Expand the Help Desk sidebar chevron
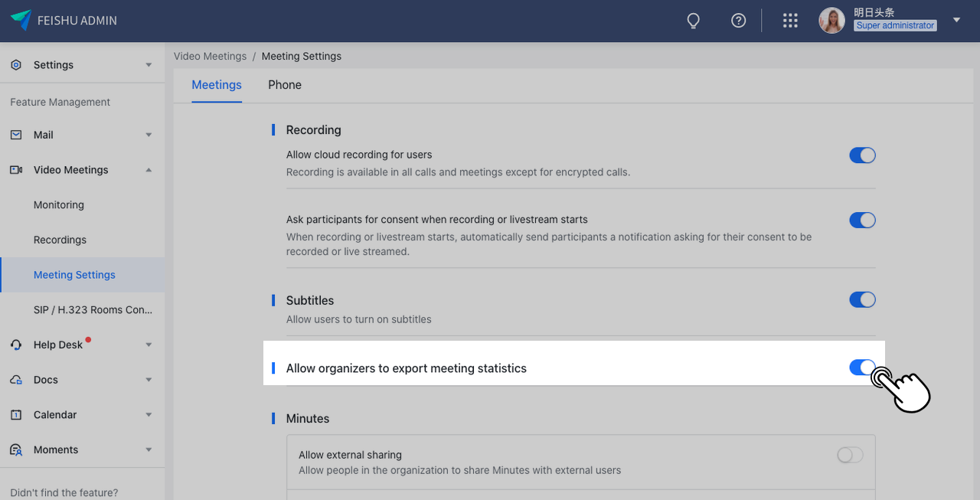The height and width of the screenshot is (500, 980). tap(149, 345)
